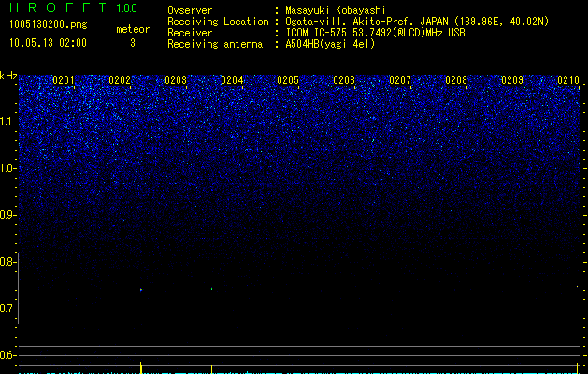The width and height of the screenshot is (588, 374).
Task: Click the 0206 time axis label
Action: click(x=344, y=80)
